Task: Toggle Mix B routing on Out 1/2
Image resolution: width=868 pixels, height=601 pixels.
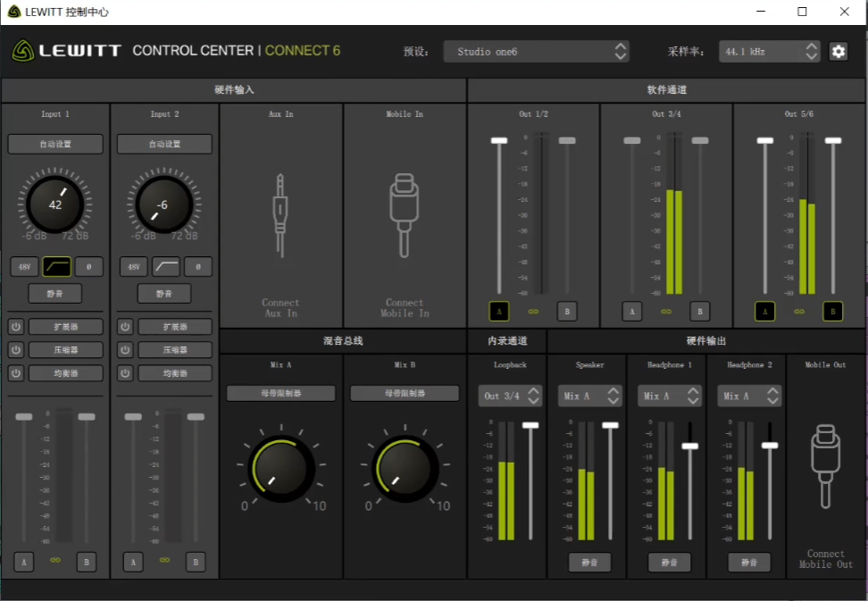Action: coord(566,312)
